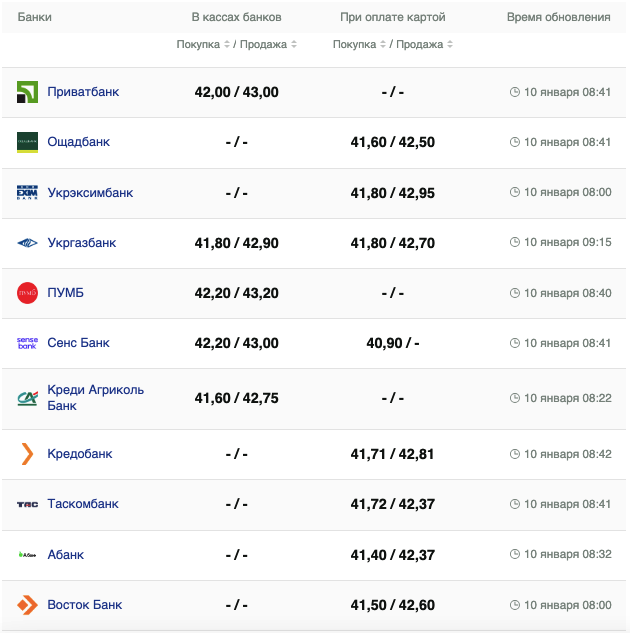Click the Приватбанк logo icon
This screenshot has width=630, height=633.
(27, 92)
